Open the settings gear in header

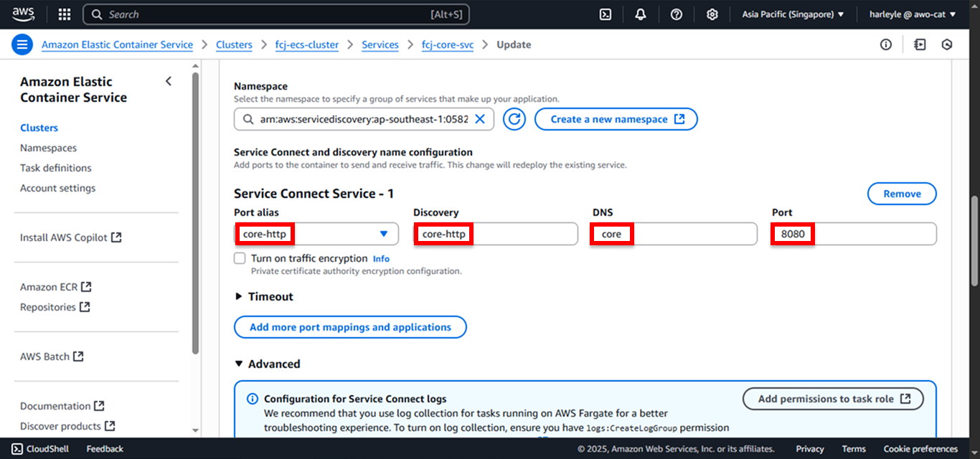[712, 14]
